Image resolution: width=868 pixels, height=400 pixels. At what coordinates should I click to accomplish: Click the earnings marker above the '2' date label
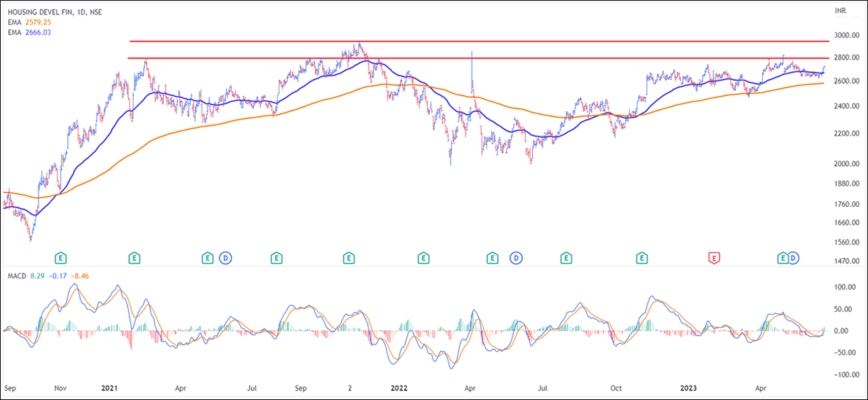point(349,258)
